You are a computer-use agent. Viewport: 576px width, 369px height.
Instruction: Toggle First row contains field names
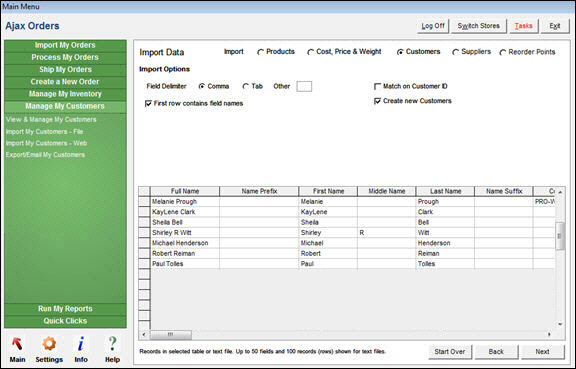point(148,104)
